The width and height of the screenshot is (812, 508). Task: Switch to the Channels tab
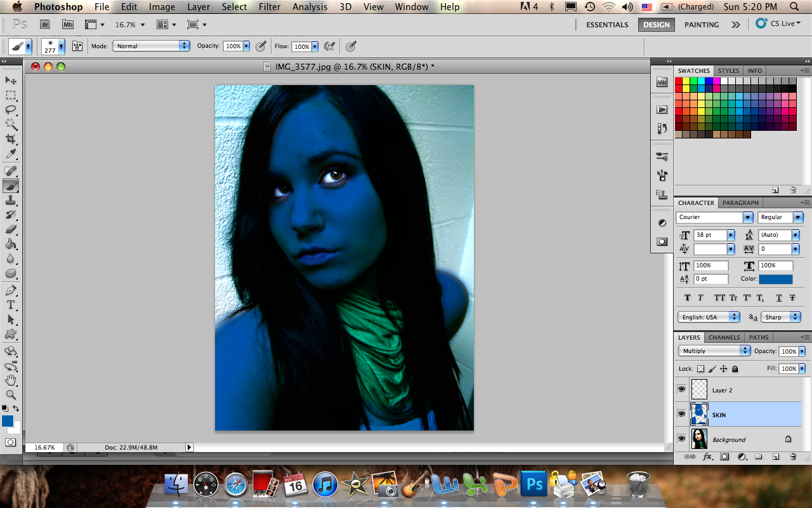pos(724,337)
